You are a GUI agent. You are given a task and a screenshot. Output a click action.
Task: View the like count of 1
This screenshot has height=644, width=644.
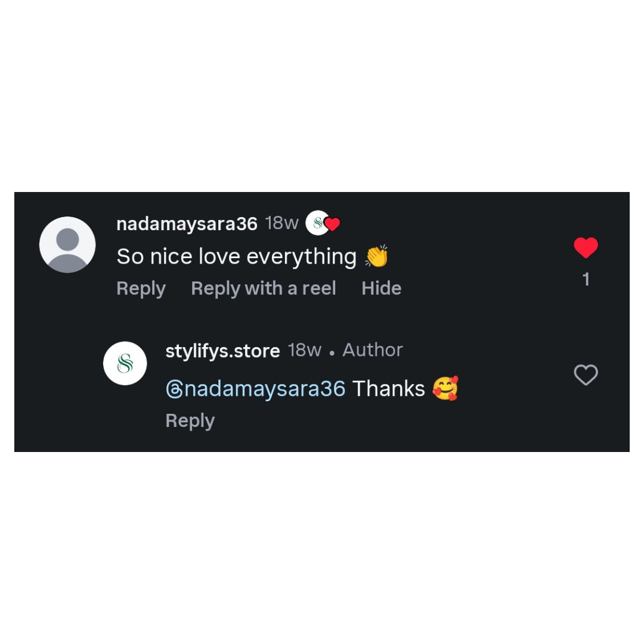click(x=586, y=279)
